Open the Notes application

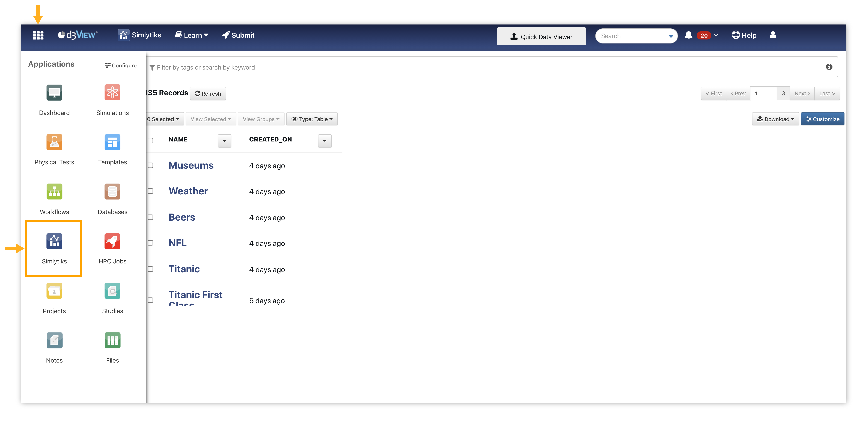tap(54, 348)
